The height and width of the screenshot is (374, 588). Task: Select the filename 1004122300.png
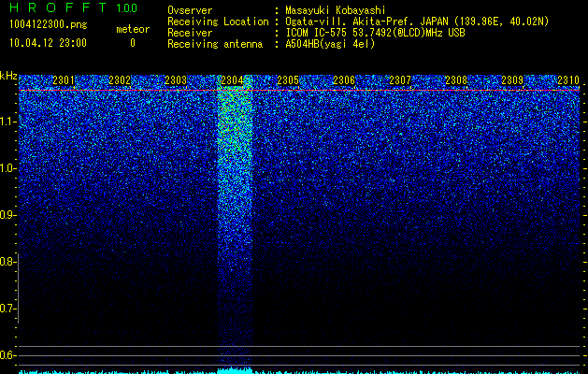coord(49,25)
